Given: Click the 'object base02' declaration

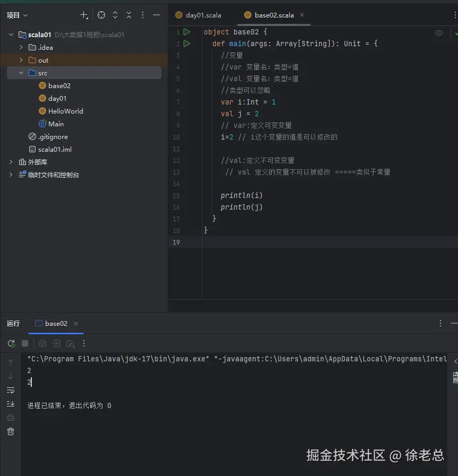Looking at the screenshot, I should click(x=231, y=32).
